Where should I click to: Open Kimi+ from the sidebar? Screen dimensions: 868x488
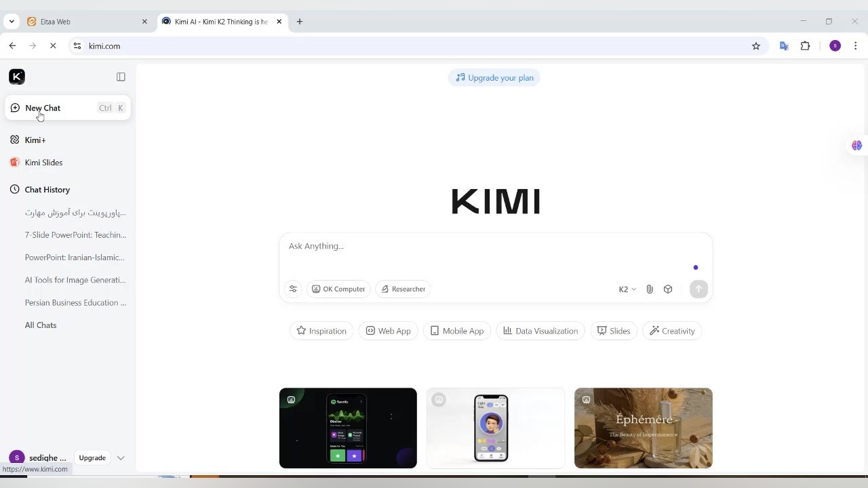[35, 140]
